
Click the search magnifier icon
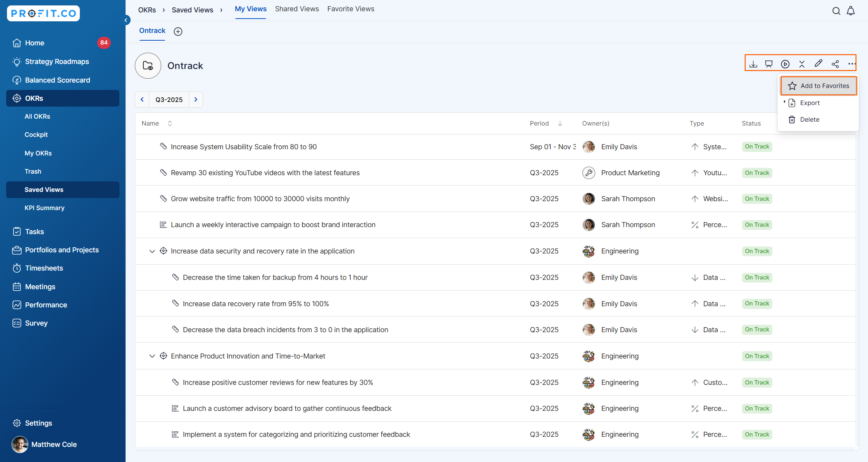pos(836,11)
